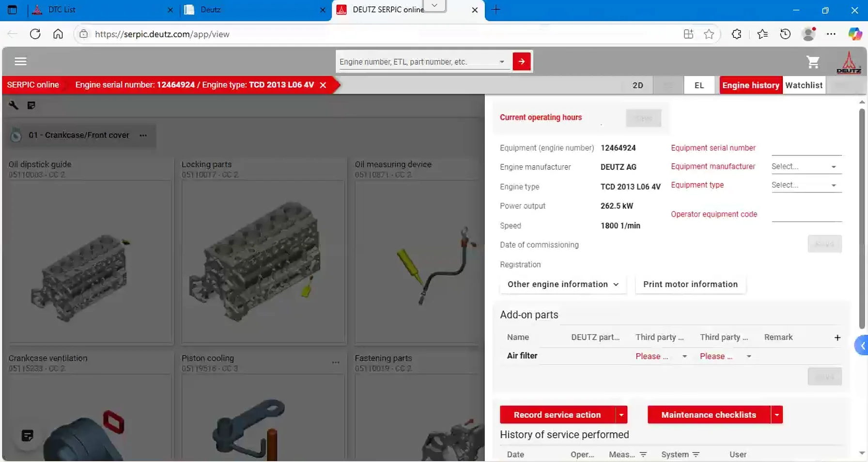Open browser settings and more menu
The height and width of the screenshot is (462, 868).
click(x=831, y=34)
